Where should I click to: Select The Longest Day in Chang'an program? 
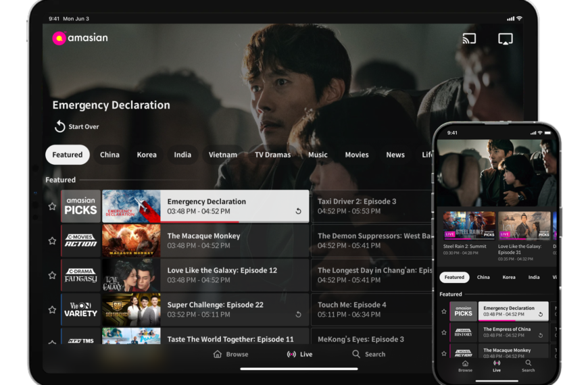371,275
